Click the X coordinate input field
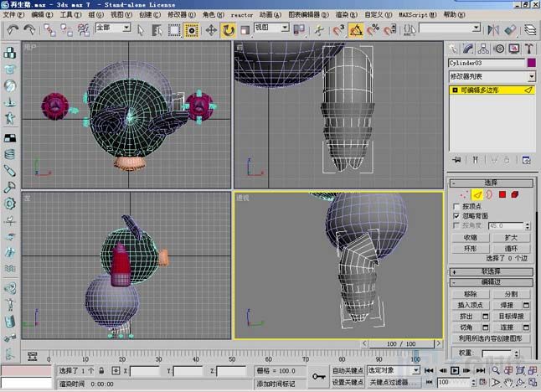This screenshot has width=541, height=392. pos(145,371)
